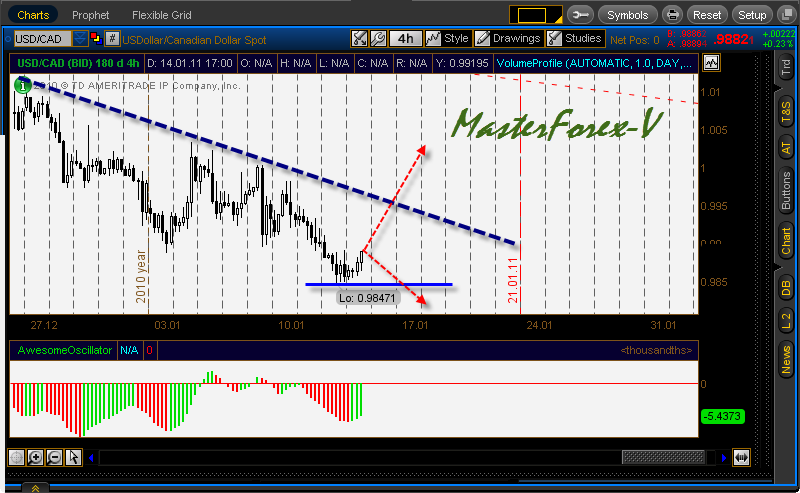Click the D: 14.01.11 17:00 date readout
This screenshot has height=493, width=800.
[190, 63]
